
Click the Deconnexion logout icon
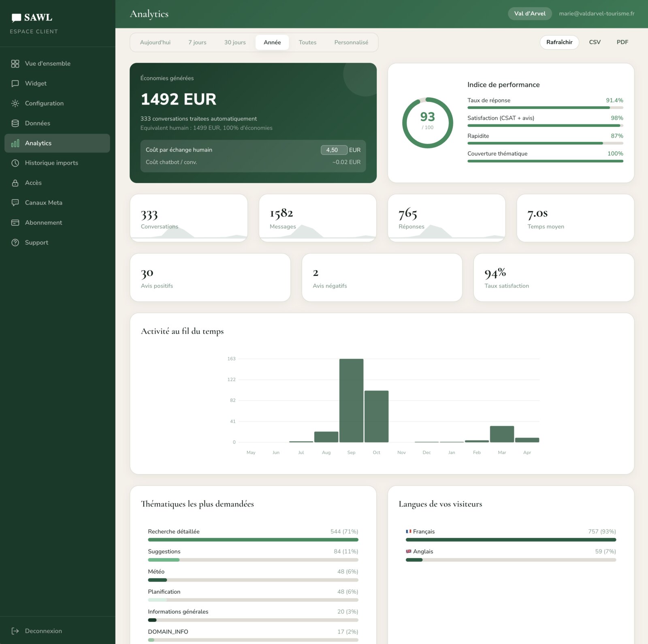[15, 631]
